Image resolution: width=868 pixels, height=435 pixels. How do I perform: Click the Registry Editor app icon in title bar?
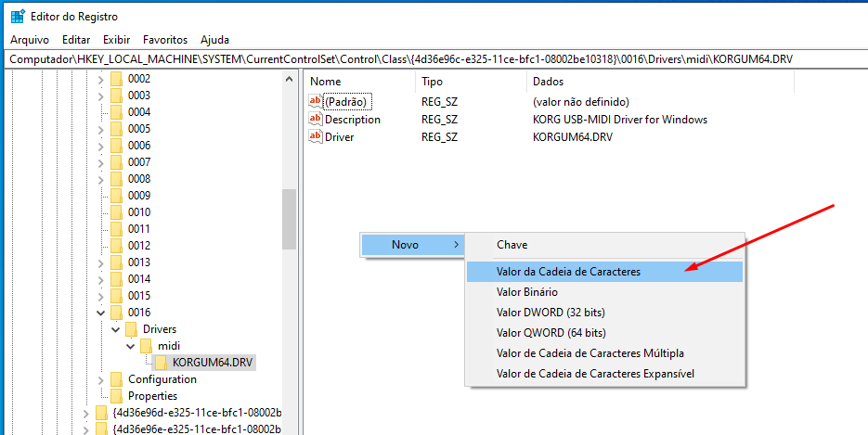pos(18,17)
